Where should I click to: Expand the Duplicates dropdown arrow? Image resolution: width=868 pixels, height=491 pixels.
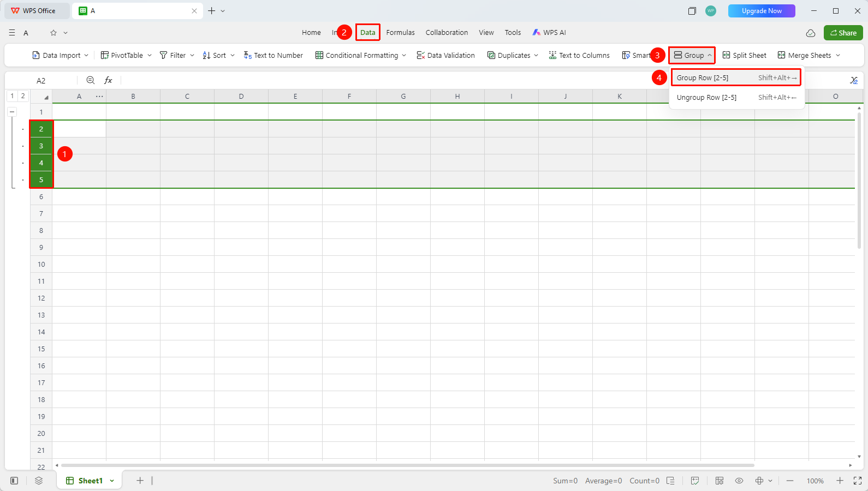(536, 55)
